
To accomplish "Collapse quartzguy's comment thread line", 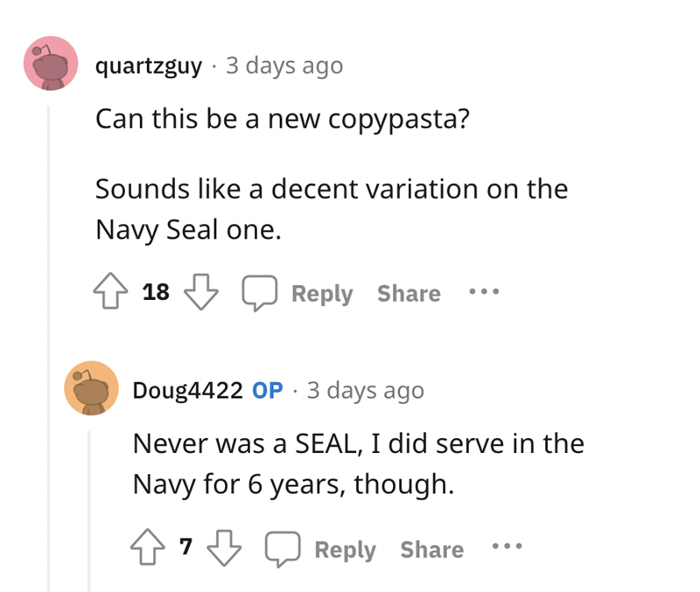I will pyautogui.click(x=50, y=350).
